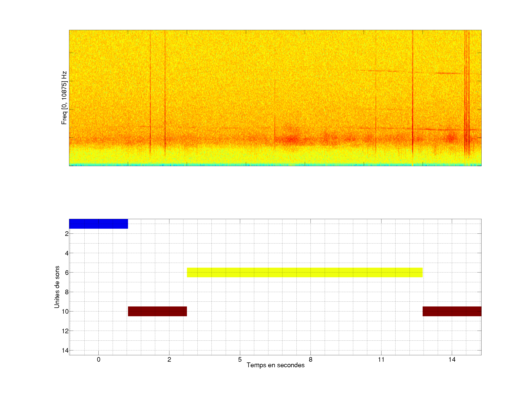
Task: Click the x-axis tick label 2
Action: pos(169,359)
